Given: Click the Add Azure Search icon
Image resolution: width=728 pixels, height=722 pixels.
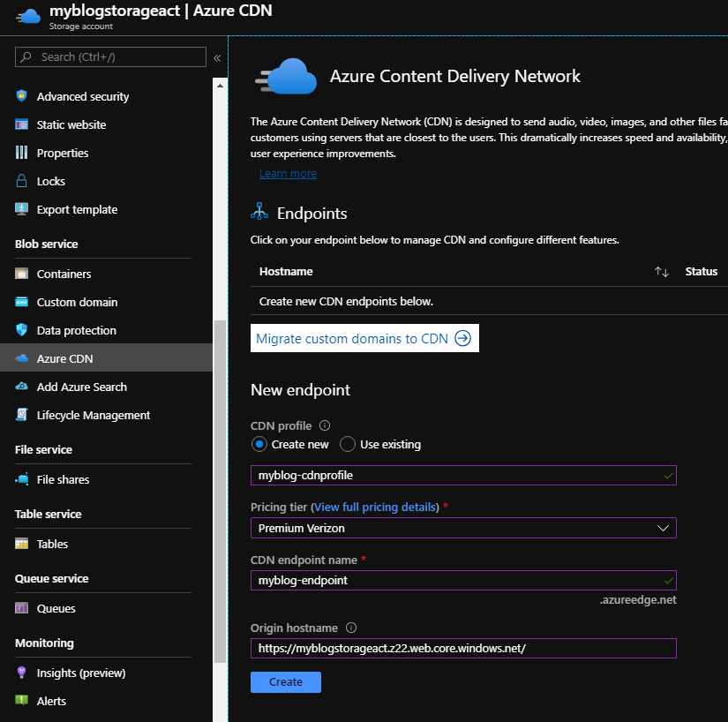Looking at the screenshot, I should (22, 387).
